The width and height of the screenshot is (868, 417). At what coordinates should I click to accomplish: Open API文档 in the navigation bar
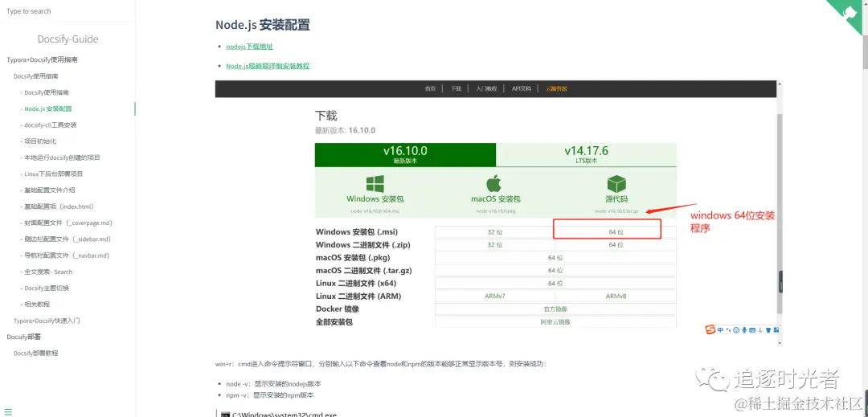[x=521, y=88]
